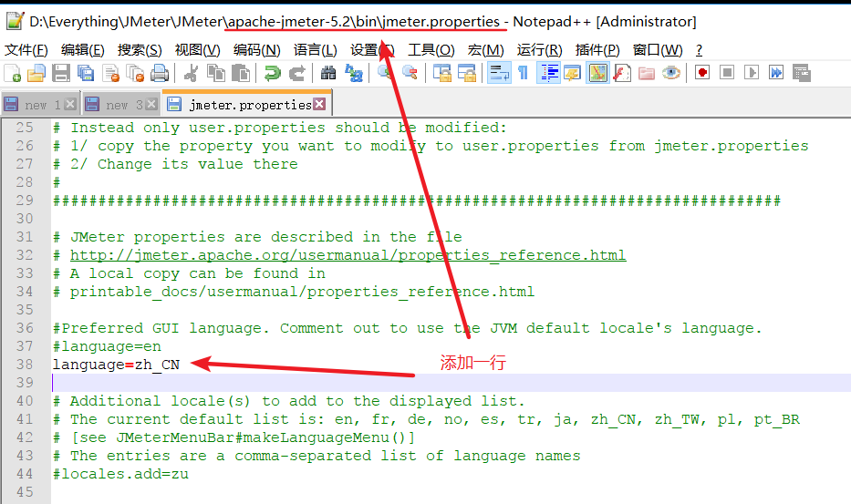Click the '# 2/ Change its value there' text
The image size is (851, 504).
(175, 164)
